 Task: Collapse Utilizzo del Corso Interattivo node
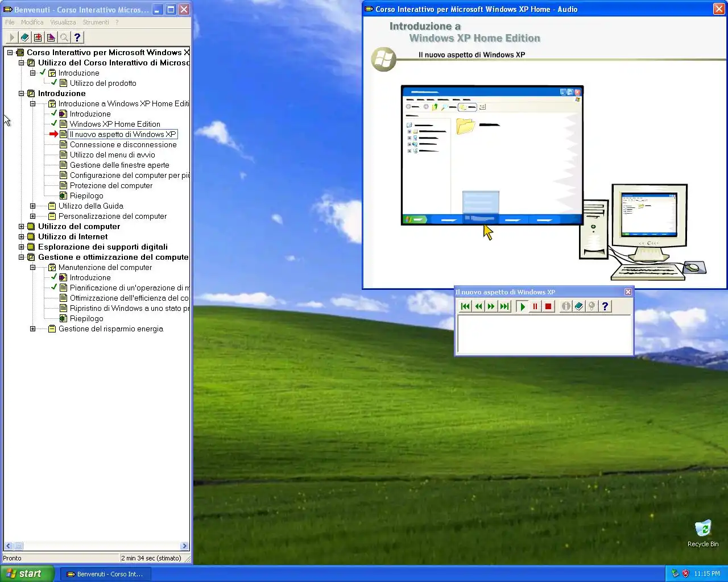pos(21,63)
